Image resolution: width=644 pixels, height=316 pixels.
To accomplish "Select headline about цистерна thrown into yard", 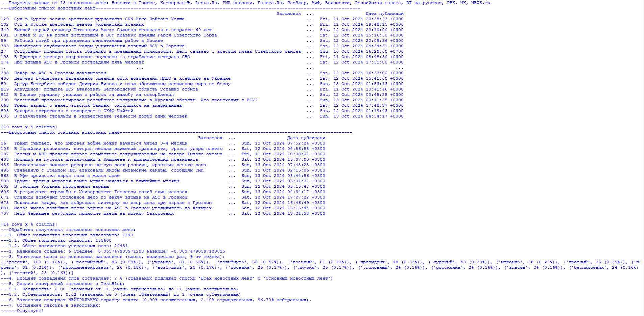I will pos(113,203).
